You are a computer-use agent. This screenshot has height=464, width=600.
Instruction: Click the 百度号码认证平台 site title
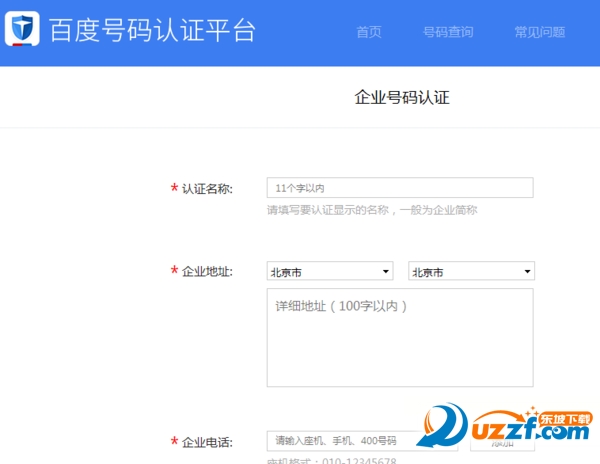click(153, 30)
